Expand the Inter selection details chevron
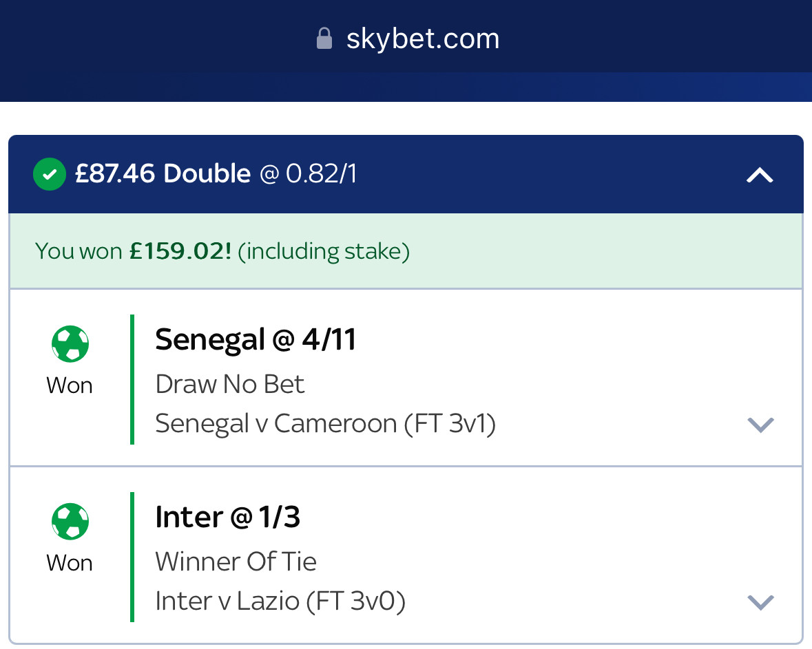812x649 pixels. [x=760, y=602]
